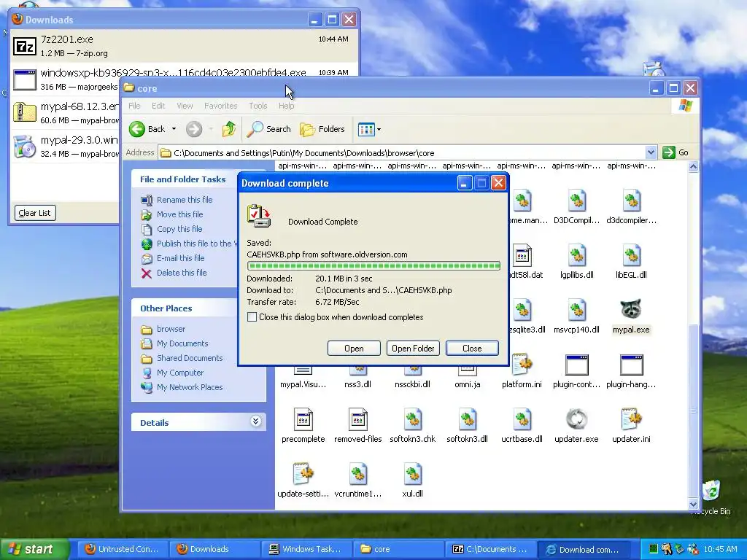This screenshot has height=560, width=747.
Task: Click scroll up arrow in core window
Action: 693,167
